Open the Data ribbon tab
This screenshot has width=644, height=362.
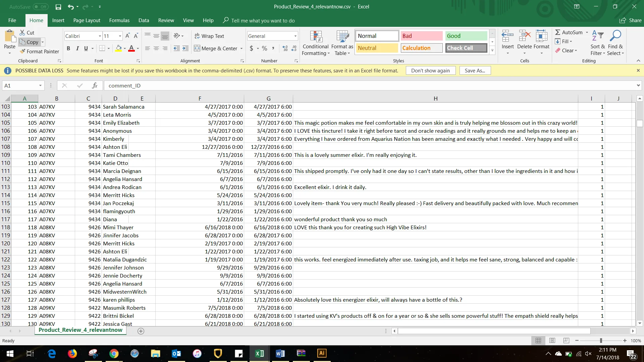tap(144, 20)
